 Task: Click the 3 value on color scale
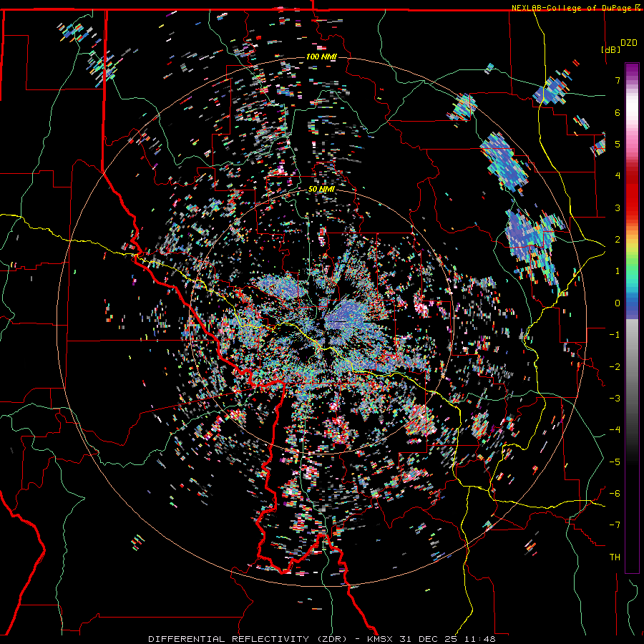(x=618, y=208)
